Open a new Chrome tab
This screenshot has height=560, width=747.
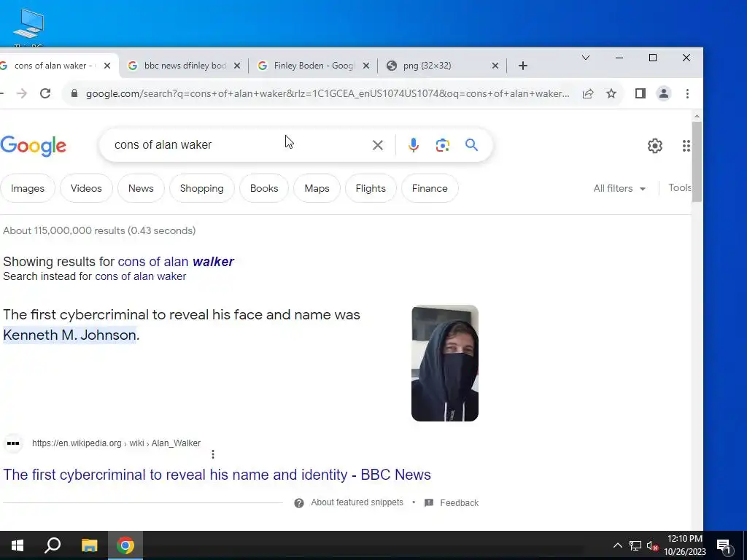tap(523, 66)
